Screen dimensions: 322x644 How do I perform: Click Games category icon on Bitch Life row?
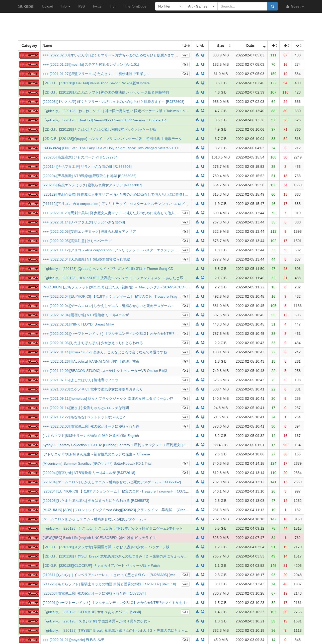pyautogui.click(x=29, y=538)
